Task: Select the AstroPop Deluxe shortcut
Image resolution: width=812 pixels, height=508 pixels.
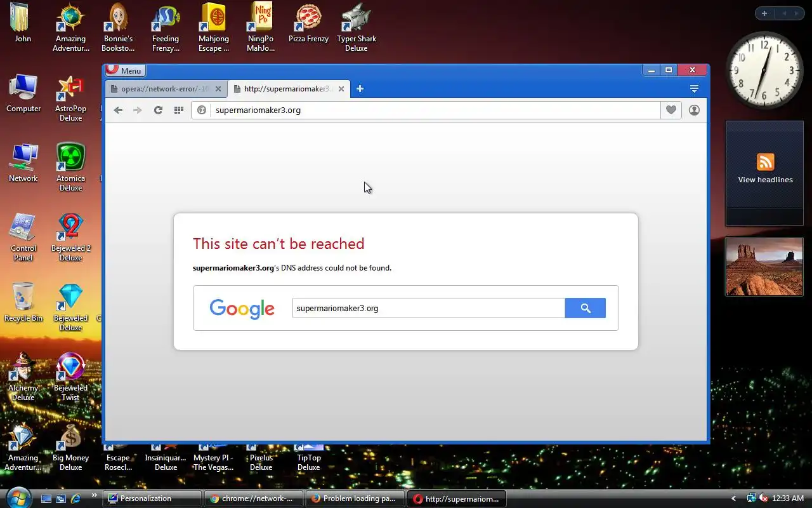Action: click(70, 98)
